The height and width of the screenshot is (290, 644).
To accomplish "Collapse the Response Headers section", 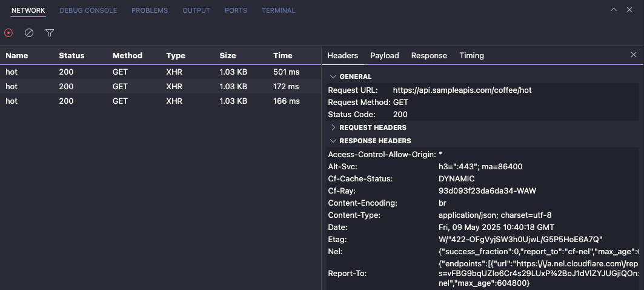I will click(333, 141).
